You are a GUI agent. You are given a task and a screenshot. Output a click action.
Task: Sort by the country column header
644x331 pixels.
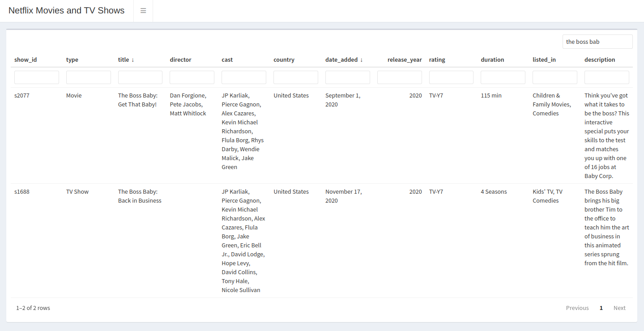pyautogui.click(x=284, y=59)
